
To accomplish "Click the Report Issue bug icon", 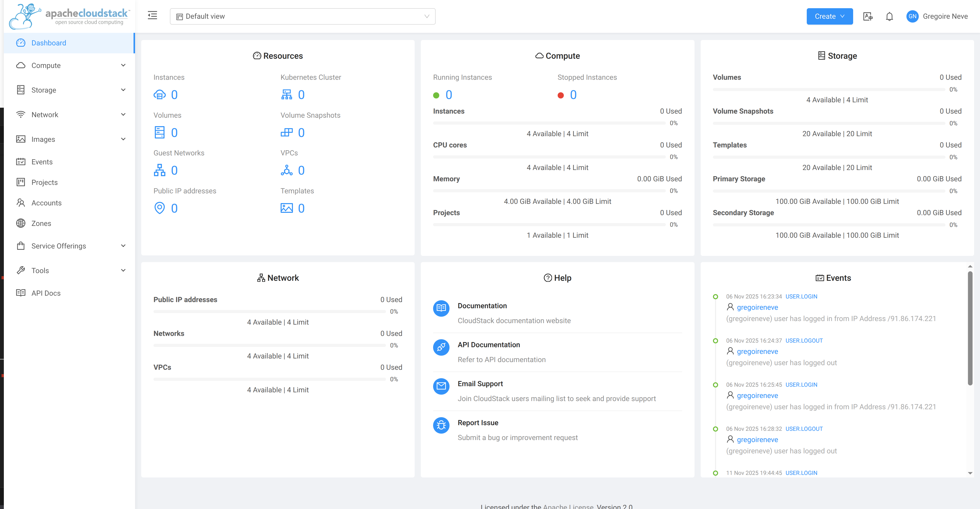I will (441, 425).
